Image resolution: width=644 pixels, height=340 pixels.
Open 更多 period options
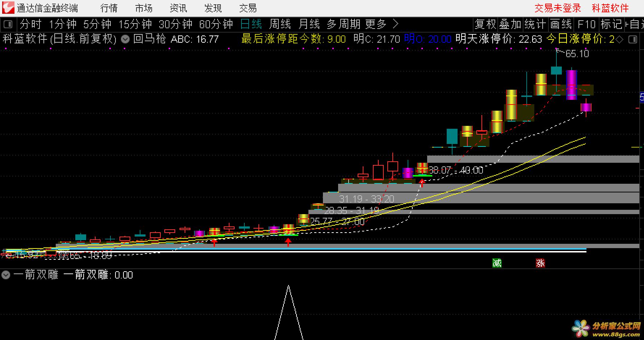pyautogui.click(x=376, y=24)
